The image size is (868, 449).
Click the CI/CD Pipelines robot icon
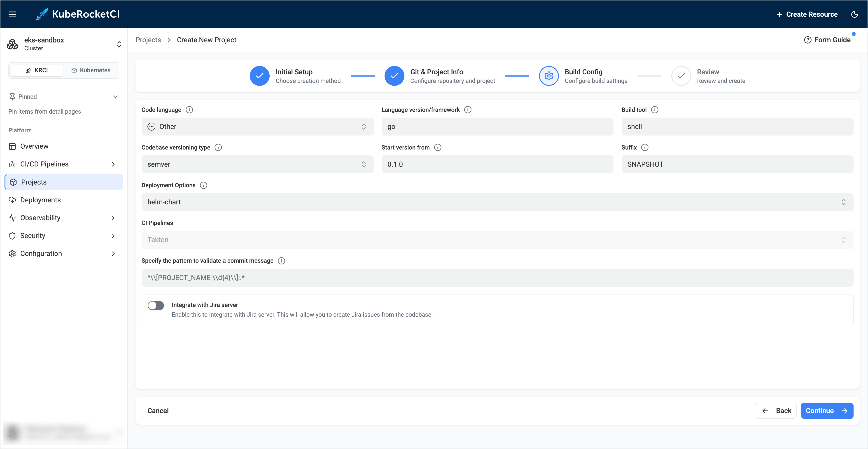(x=12, y=164)
